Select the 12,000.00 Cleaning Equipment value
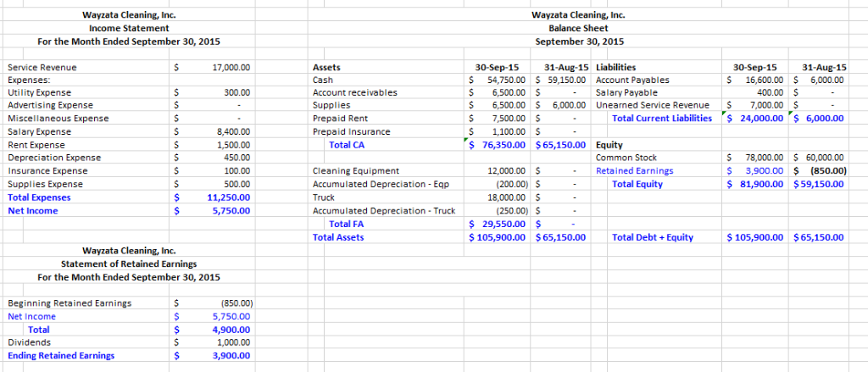 (506, 171)
